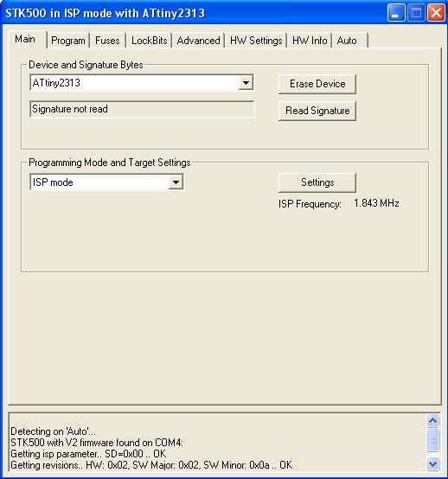Switch to the Program tab

(x=68, y=41)
